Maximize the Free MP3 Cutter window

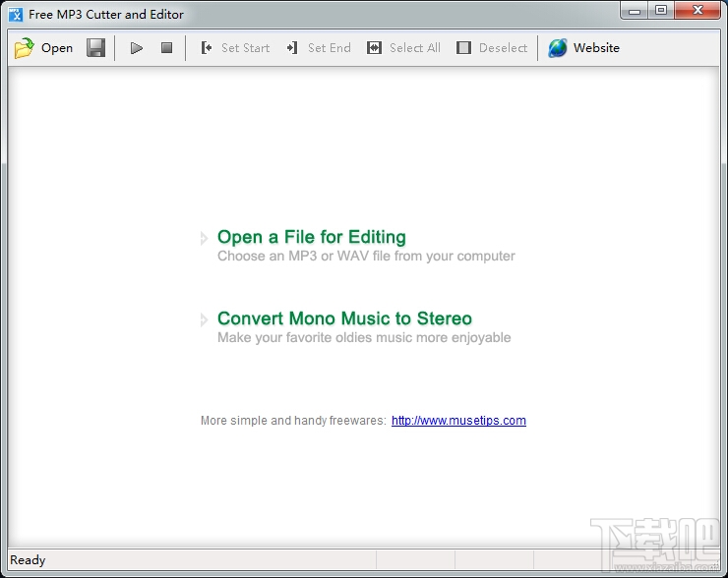coord(661,11)
